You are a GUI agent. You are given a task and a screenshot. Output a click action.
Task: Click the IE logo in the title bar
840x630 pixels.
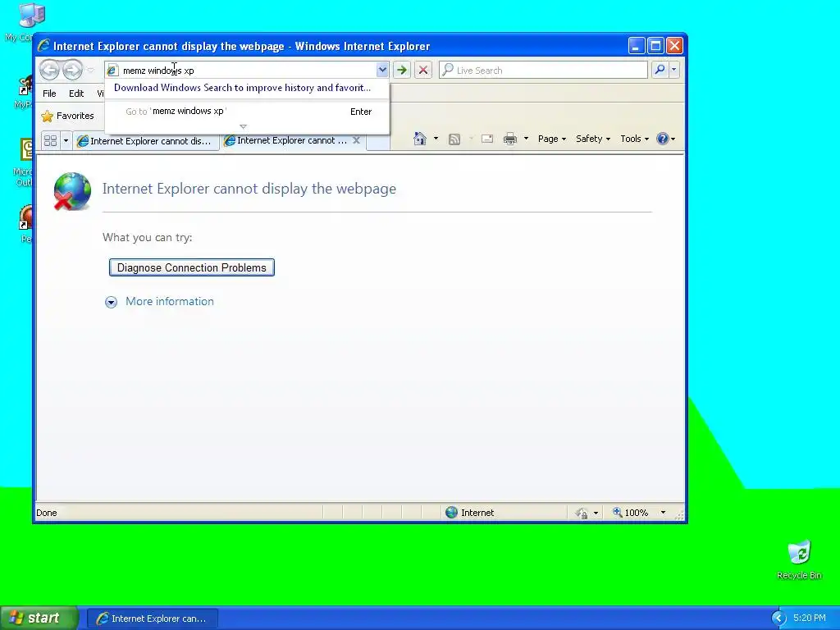[44, 46]
